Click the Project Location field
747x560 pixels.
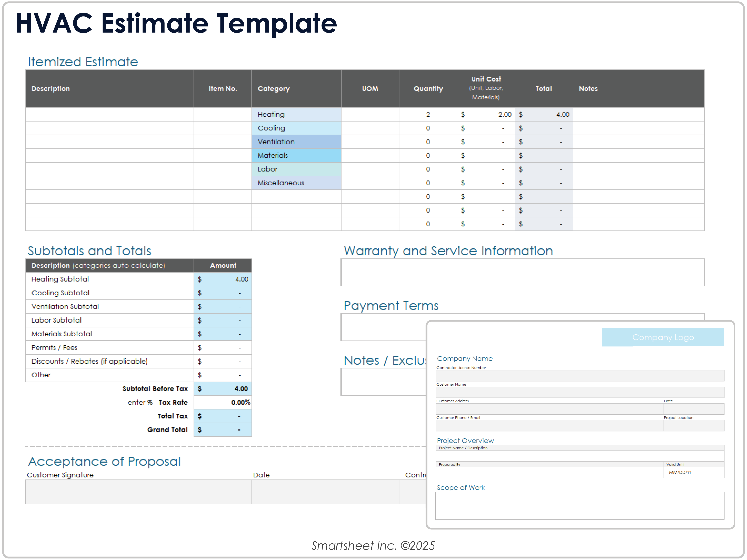pos(694,425)
